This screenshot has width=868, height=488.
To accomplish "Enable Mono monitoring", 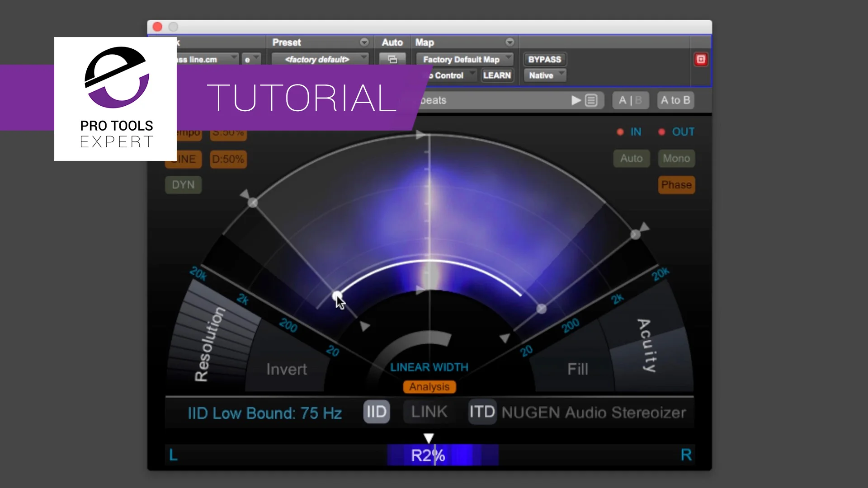I will click(676, 159).
